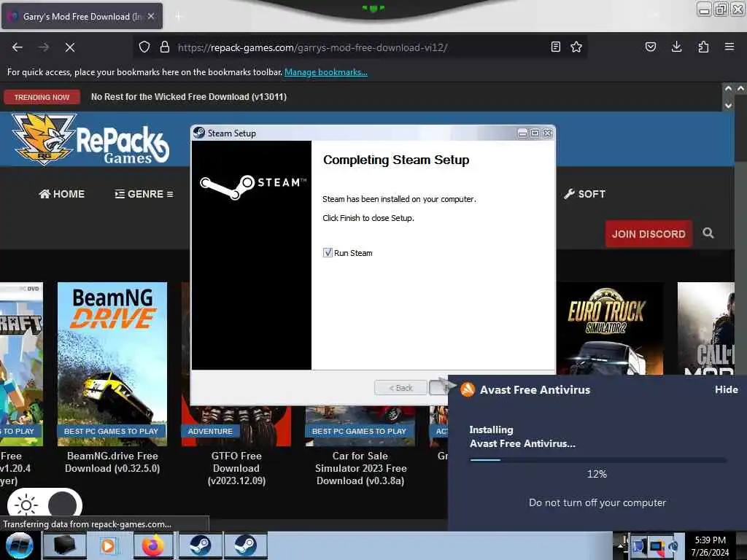This screenshot has height=560, width=747.
Task: Show hidden system tray icons arrow
Action: click(621, 545)
